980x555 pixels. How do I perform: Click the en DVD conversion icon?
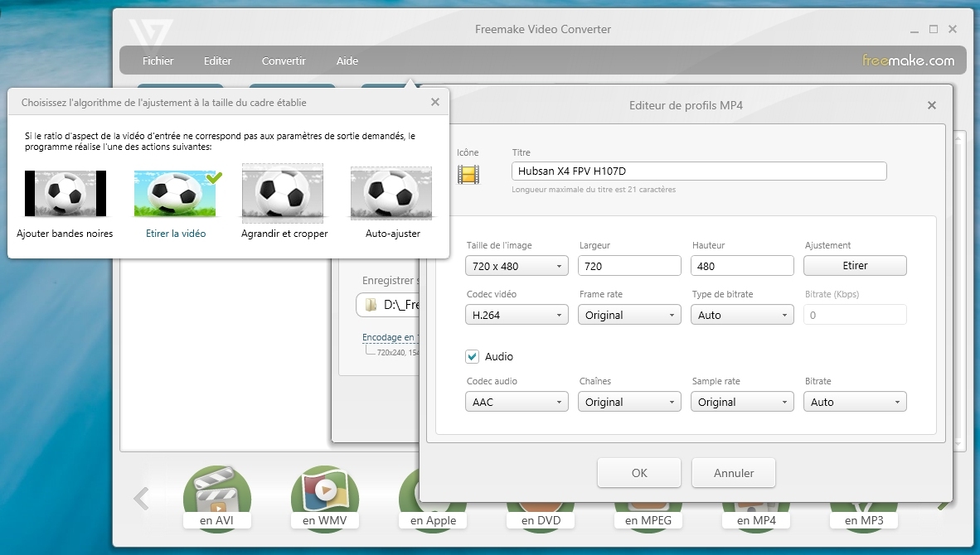pos(541,517)
